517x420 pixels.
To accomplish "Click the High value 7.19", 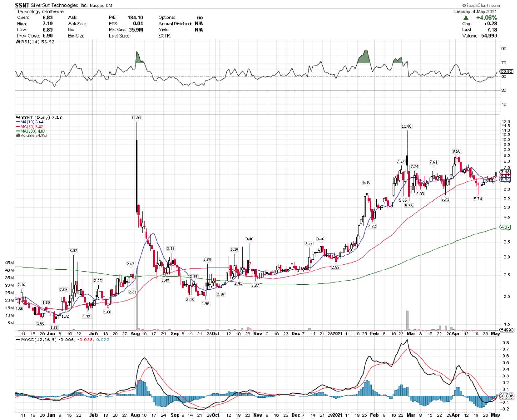I will click(x=48, y=24).
